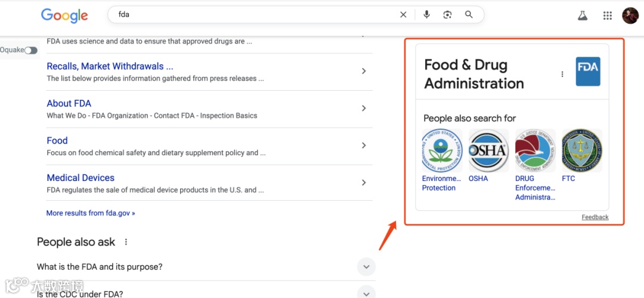Open the Recalls, Market Withdrawals result
The height and width of the screenshot is (298, 644).
110,66
